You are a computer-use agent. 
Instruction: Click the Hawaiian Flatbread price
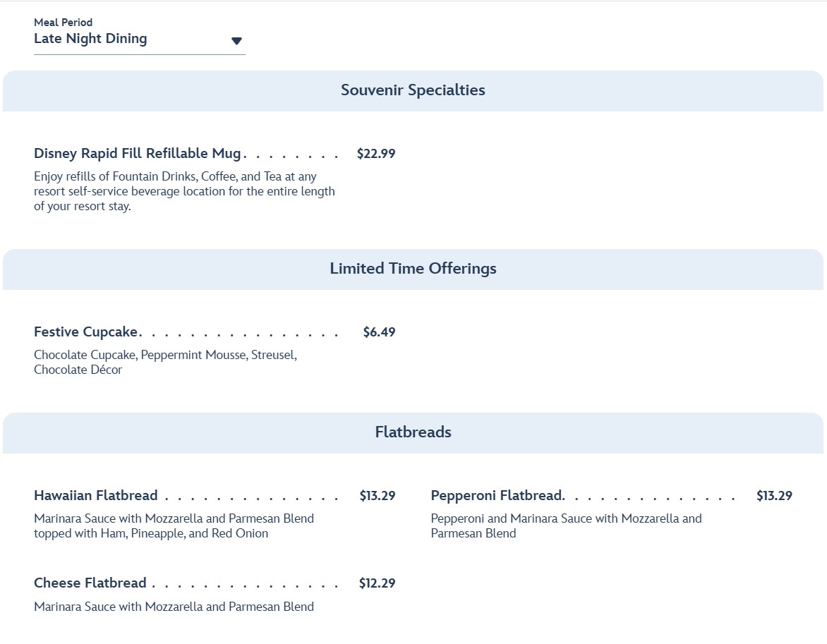377,496
